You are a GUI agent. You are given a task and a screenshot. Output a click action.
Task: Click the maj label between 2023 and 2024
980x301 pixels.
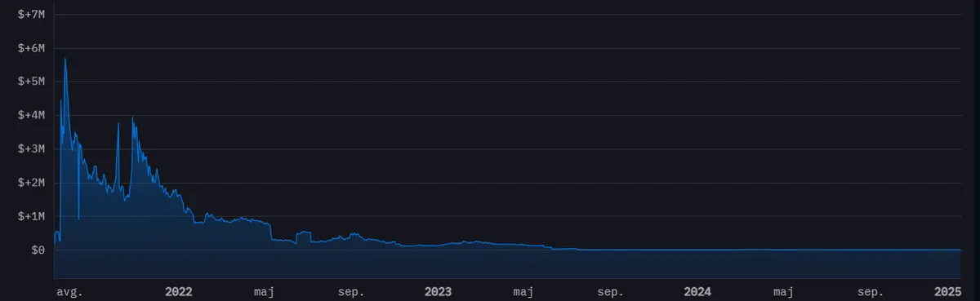tap(523, 291)
